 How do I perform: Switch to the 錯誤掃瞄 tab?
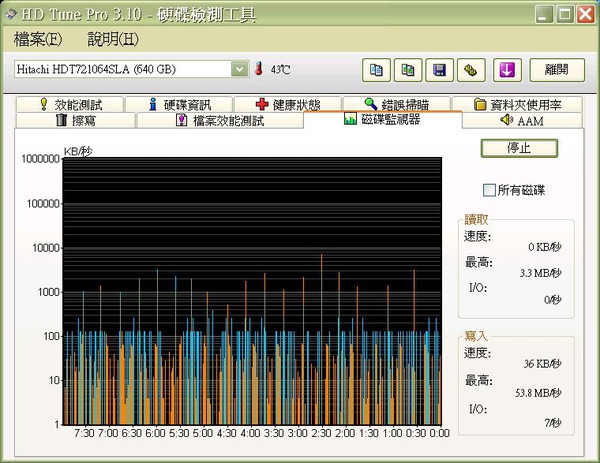pyautogui.click(x=397, y=104)
